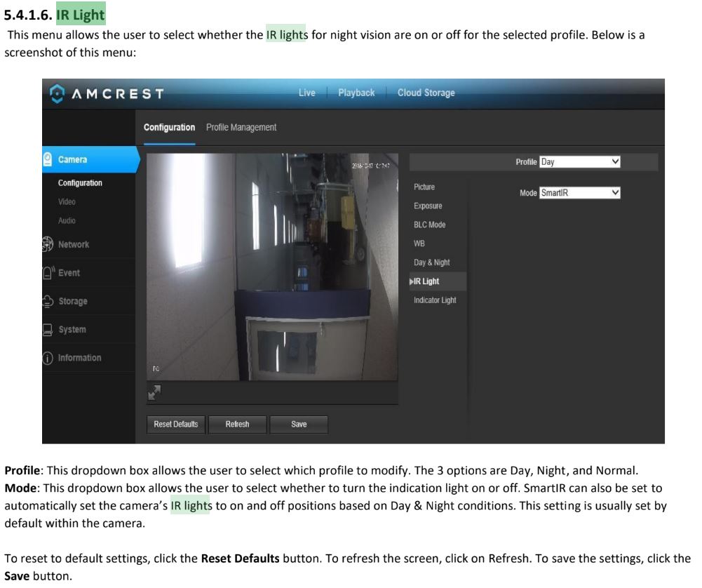Open Day & Night settings

(x=432, y=262)
